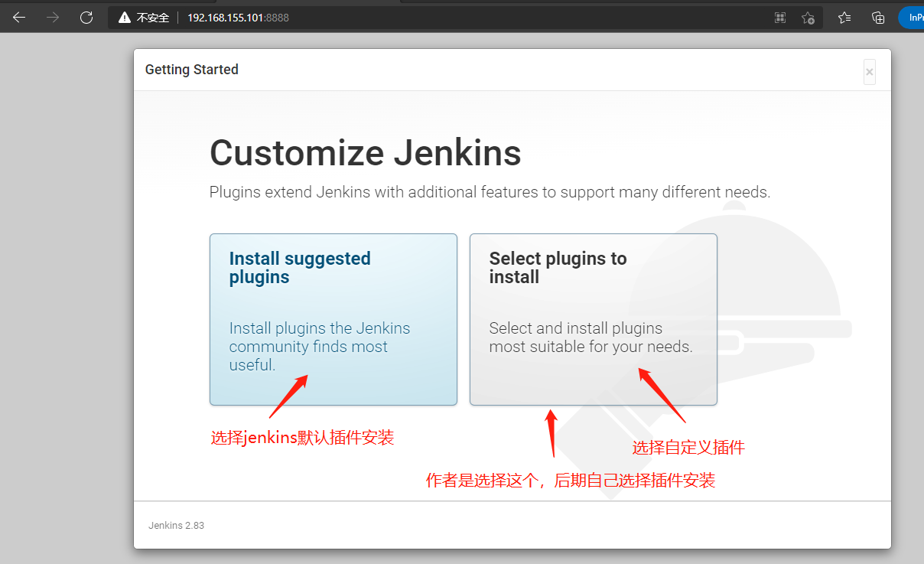Open the QR code icon in address bar
The height and width of the screenshot is (564, 924).
point(780,18)
